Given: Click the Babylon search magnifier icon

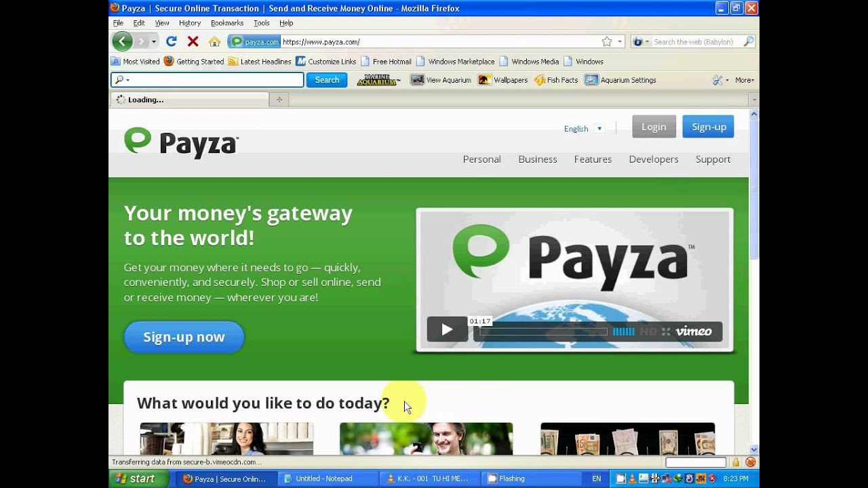Looking at the screenshot, I should pyautogui.click(x=749, y=41).
